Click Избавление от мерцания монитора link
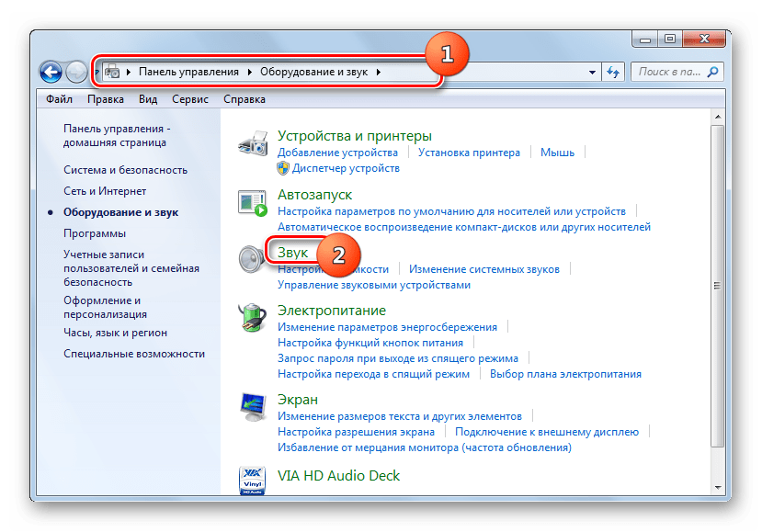Screen dimensions: 762x532 click(x=425, y=447)
